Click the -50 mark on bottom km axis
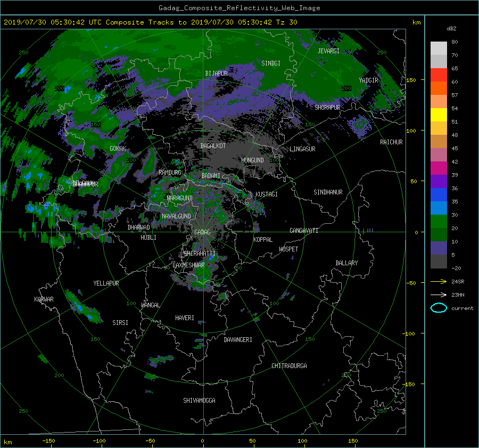 click(150, 441)
